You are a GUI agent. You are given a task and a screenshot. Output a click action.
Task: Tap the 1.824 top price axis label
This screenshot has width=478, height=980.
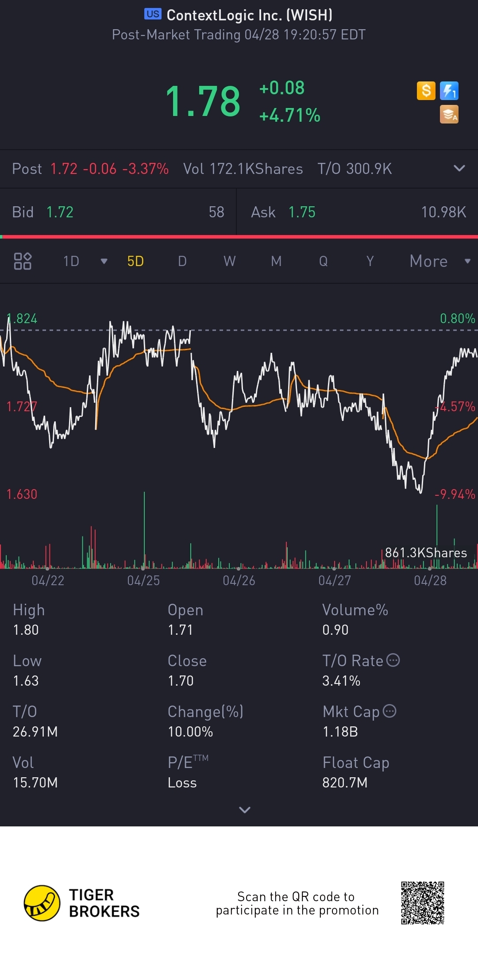point(22,318)
